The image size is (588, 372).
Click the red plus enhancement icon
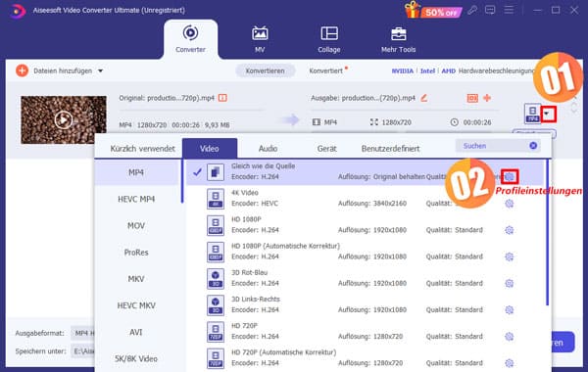[487, 98]
